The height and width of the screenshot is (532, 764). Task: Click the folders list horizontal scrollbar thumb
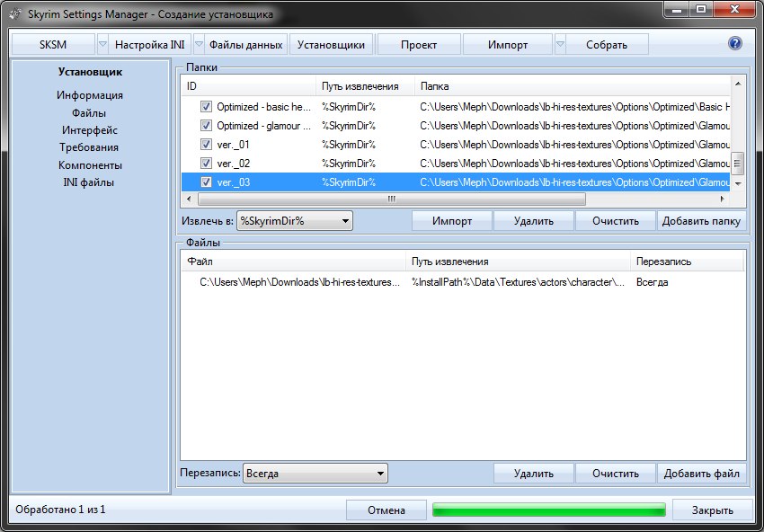[392, 199]
